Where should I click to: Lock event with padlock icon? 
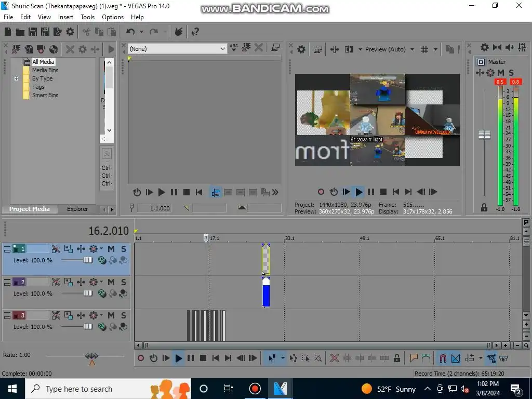point(397,358)
